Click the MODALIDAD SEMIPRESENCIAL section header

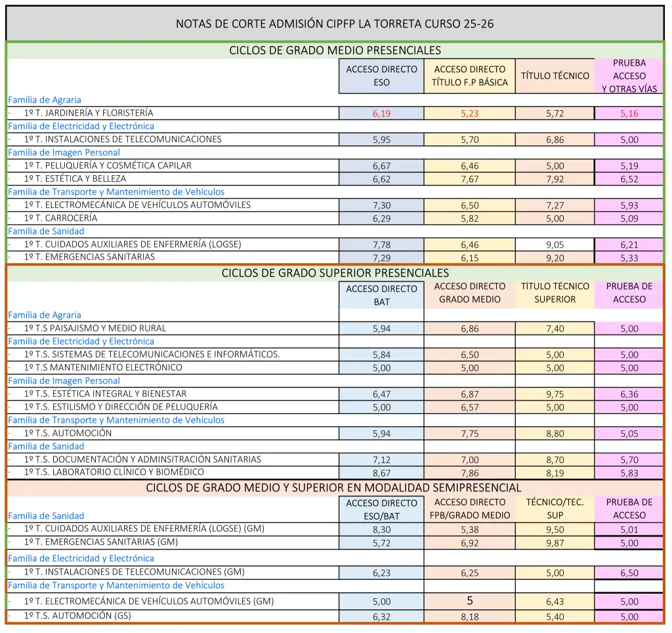coord(333,487)
